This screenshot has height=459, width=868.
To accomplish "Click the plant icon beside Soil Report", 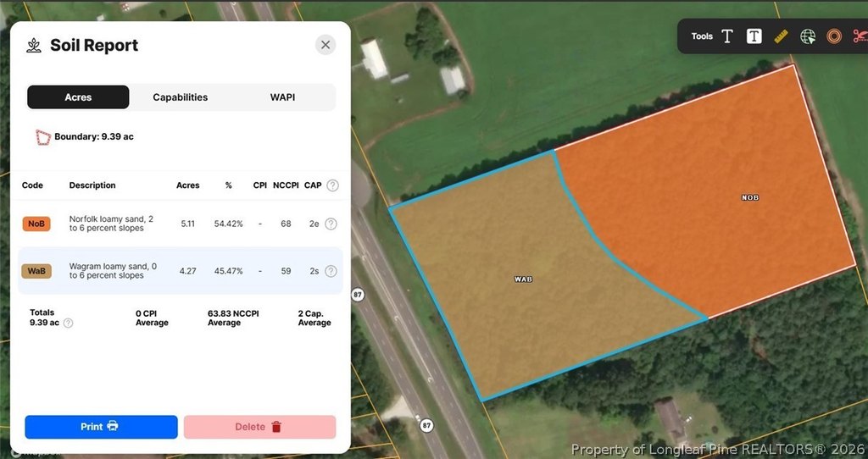I will pos(34,46).
